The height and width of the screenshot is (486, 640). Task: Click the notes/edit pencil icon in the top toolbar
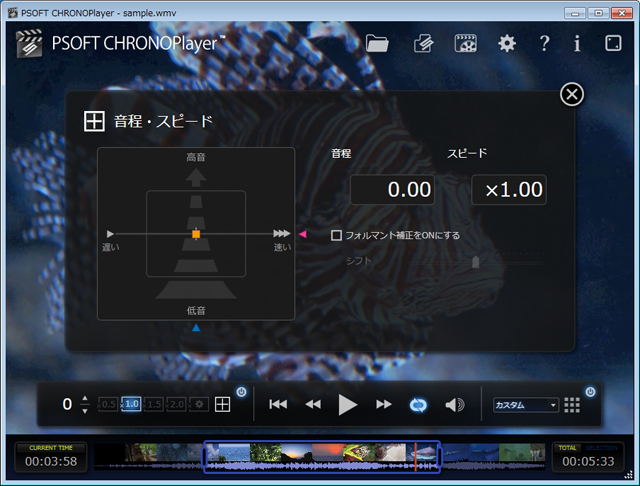(424, 43)
